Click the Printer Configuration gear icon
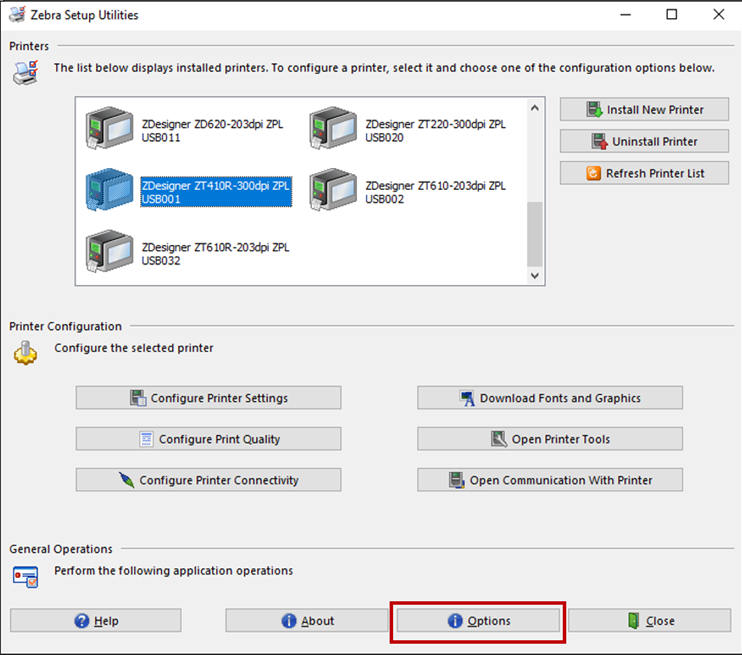This screenshot has width=742, height=655. tap(26, 353)
